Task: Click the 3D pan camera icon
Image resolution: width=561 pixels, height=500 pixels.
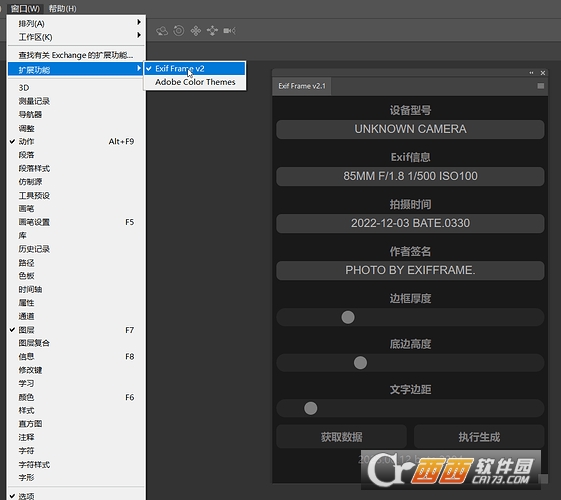Action: point(195,31)
